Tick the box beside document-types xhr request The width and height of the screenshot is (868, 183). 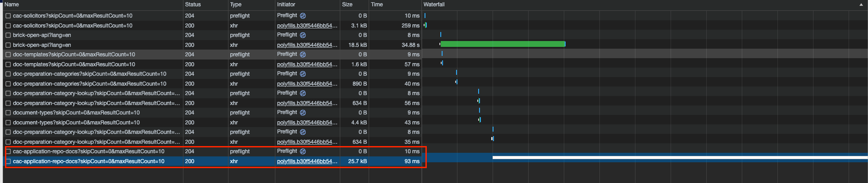[8, 123]
